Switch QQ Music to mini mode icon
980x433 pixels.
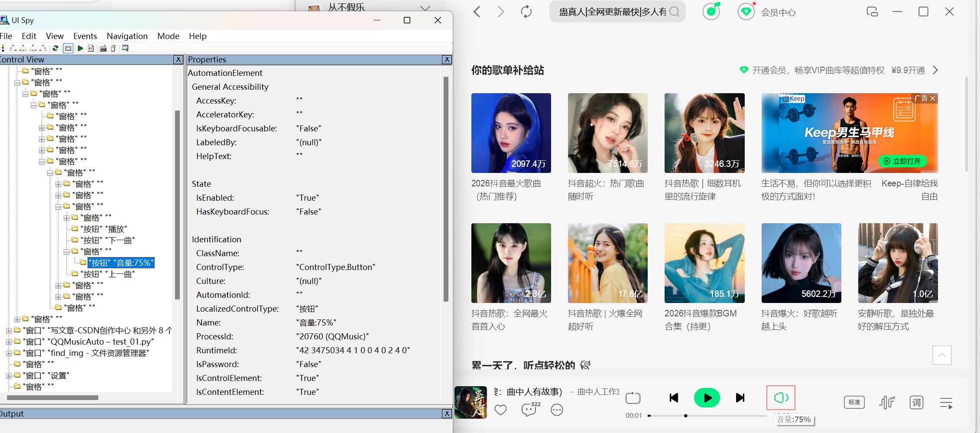[x=872, y=12]
